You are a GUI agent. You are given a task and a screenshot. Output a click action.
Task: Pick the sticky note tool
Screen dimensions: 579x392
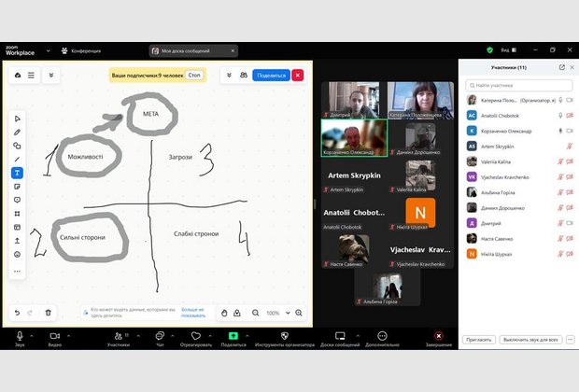[17, 187]
